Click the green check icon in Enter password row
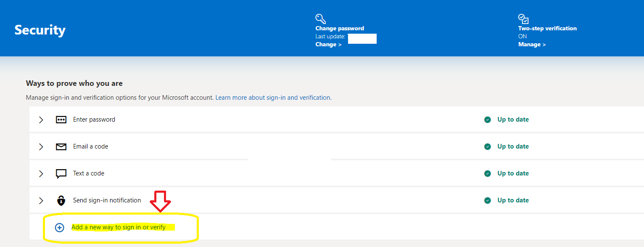644x247 pixels. coord(488,120)
